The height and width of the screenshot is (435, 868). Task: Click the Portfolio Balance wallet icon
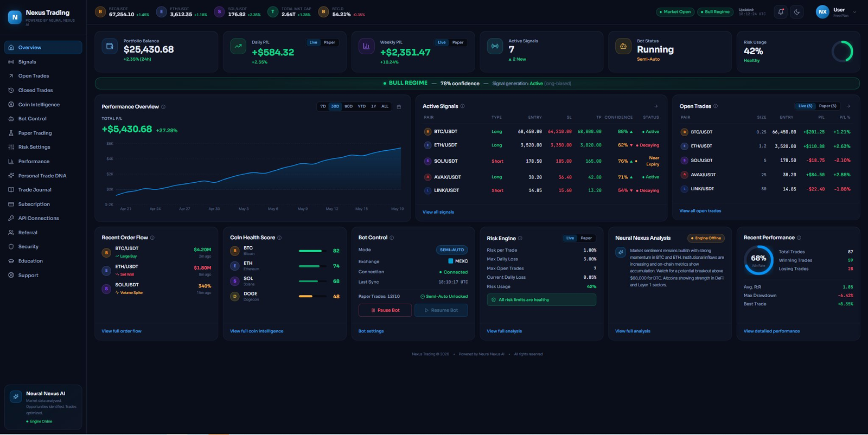coord(110,46)
